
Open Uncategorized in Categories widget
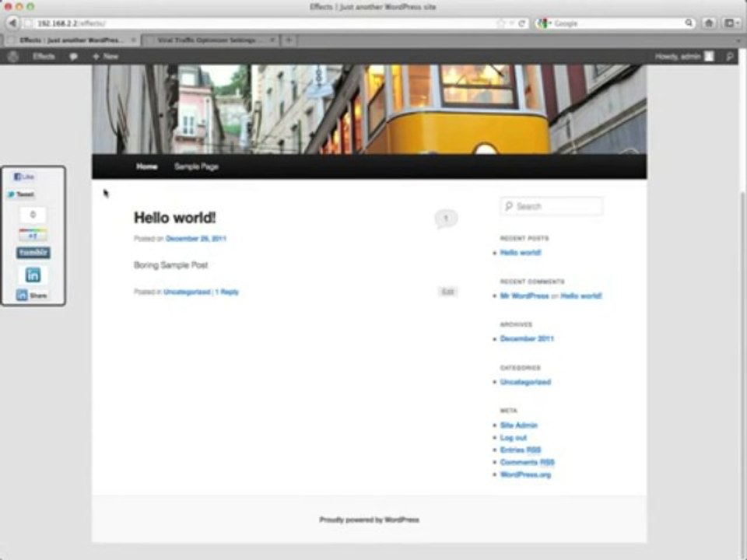point(525,382)
